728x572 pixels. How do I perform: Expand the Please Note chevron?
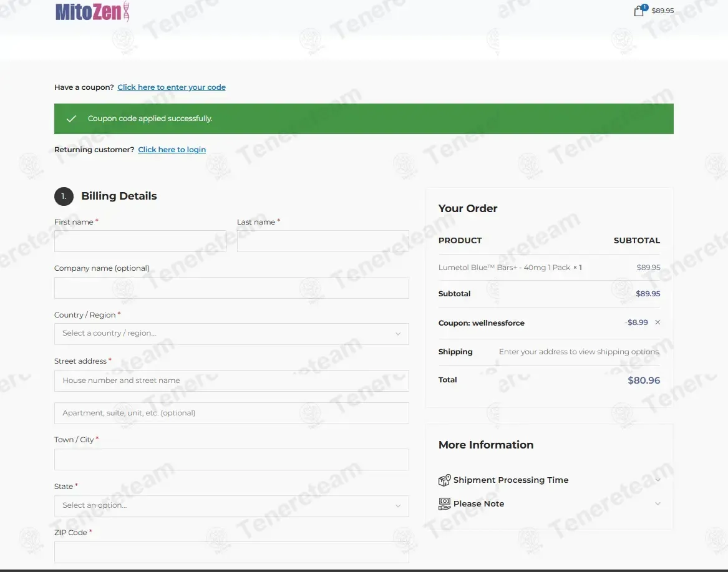[x=658, y=504]
